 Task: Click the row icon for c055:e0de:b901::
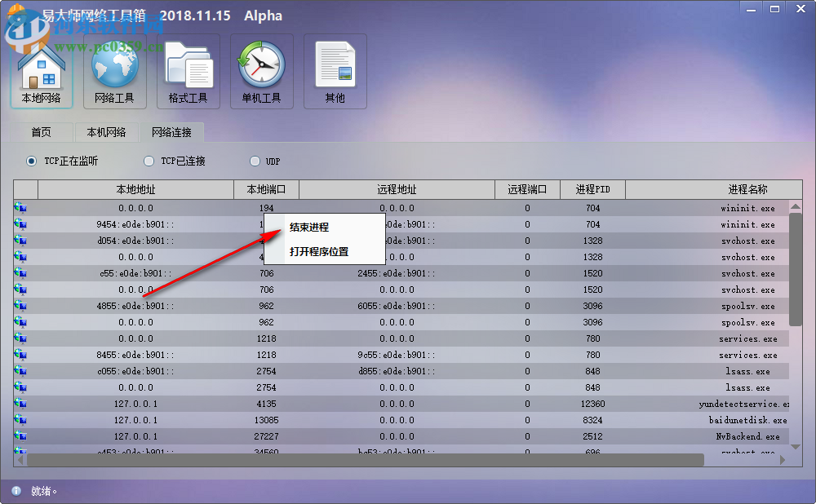pyautogui.click(x=21, y=371)
